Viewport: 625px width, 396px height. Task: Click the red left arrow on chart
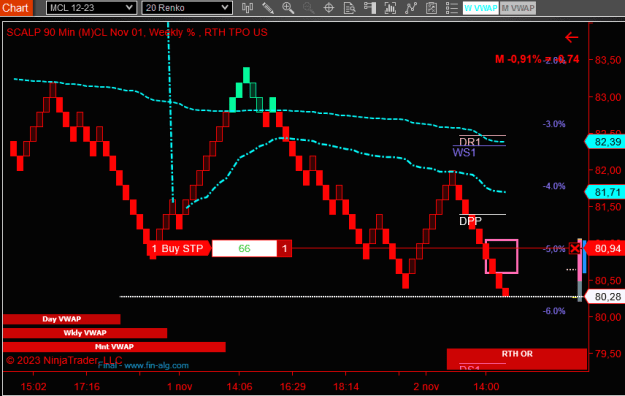(572, 37)
